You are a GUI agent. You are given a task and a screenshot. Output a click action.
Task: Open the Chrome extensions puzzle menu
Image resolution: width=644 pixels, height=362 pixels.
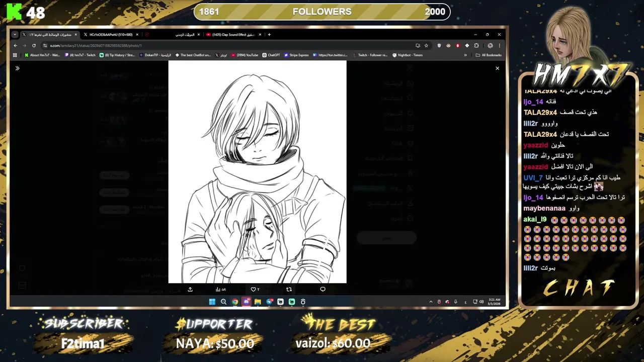pos(476,45)
